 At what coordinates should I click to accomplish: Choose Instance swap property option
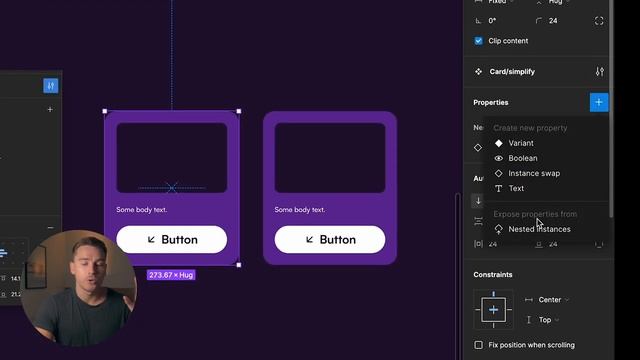(533, 173)
